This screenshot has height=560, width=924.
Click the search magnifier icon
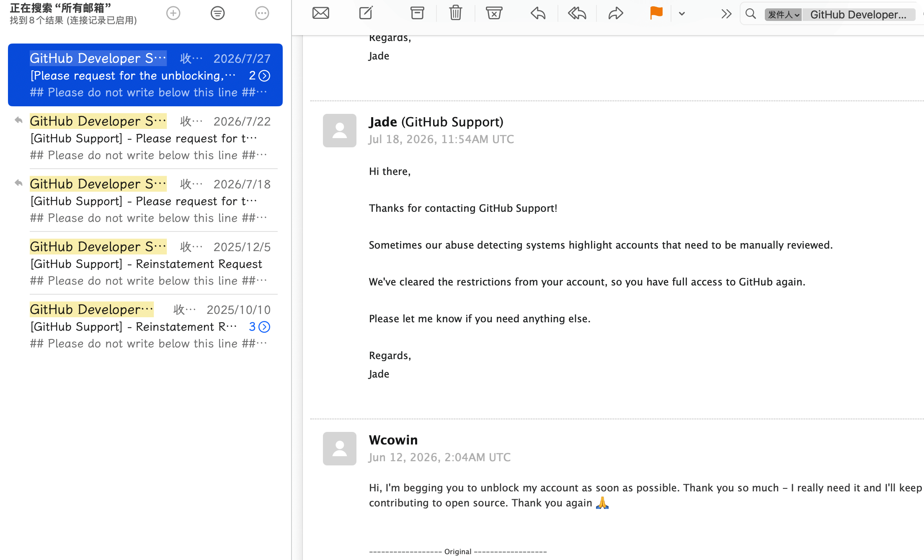tap(751, 14)
